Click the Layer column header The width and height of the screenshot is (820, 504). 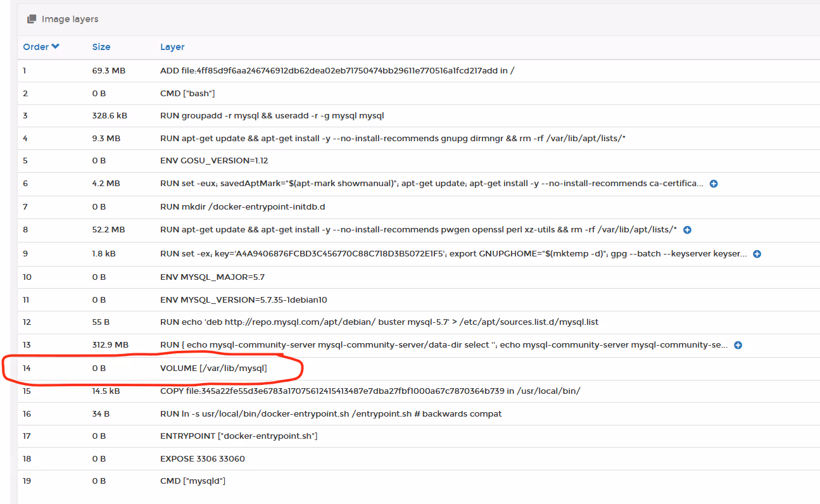click(x=172, y=47)
